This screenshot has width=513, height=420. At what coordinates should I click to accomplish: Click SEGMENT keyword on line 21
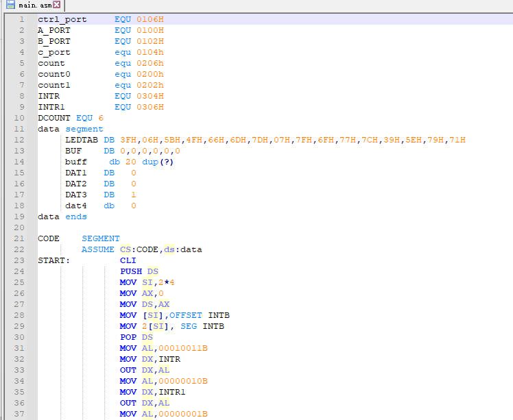[x=101, y=238]
